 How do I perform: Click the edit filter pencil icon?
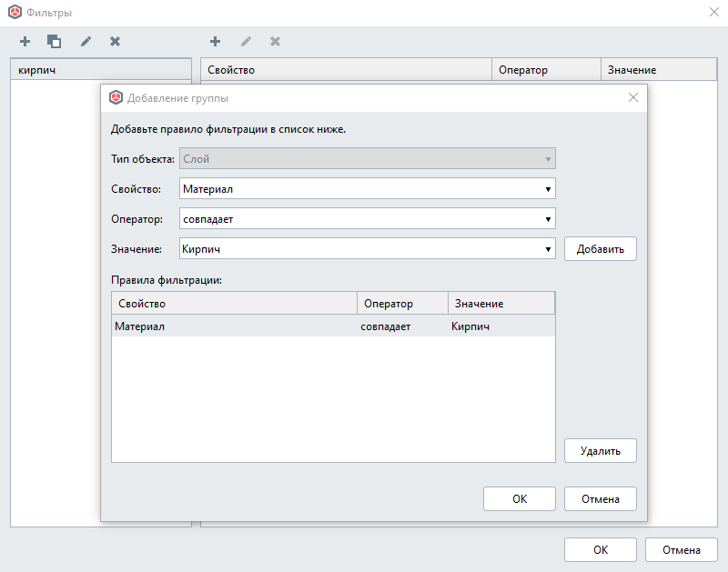tap(86, 41)
